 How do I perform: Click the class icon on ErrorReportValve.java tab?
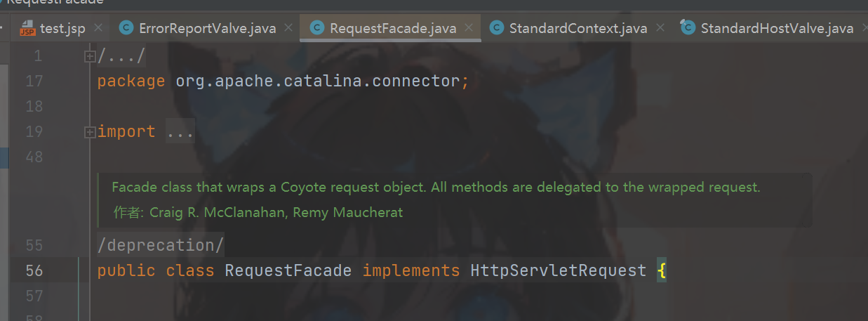(126, 28)
